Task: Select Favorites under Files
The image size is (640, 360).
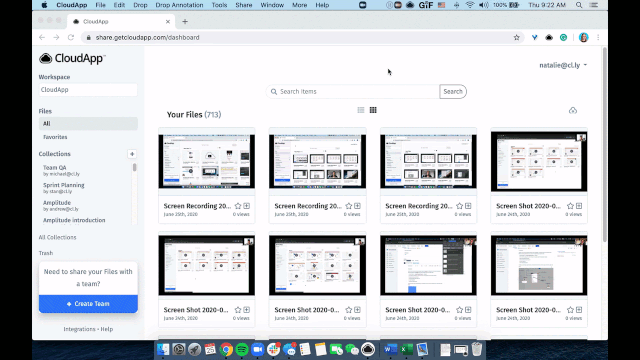Action: pos(55,137)
